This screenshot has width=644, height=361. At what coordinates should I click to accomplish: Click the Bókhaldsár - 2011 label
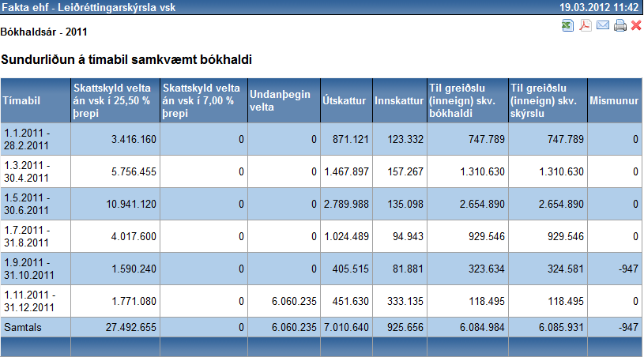pos(44,33)
